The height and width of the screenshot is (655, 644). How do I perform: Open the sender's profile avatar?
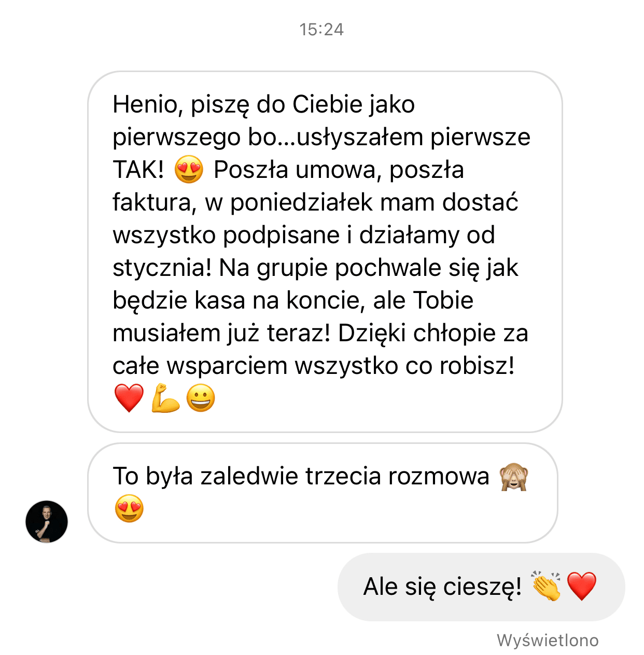(47, 522)
